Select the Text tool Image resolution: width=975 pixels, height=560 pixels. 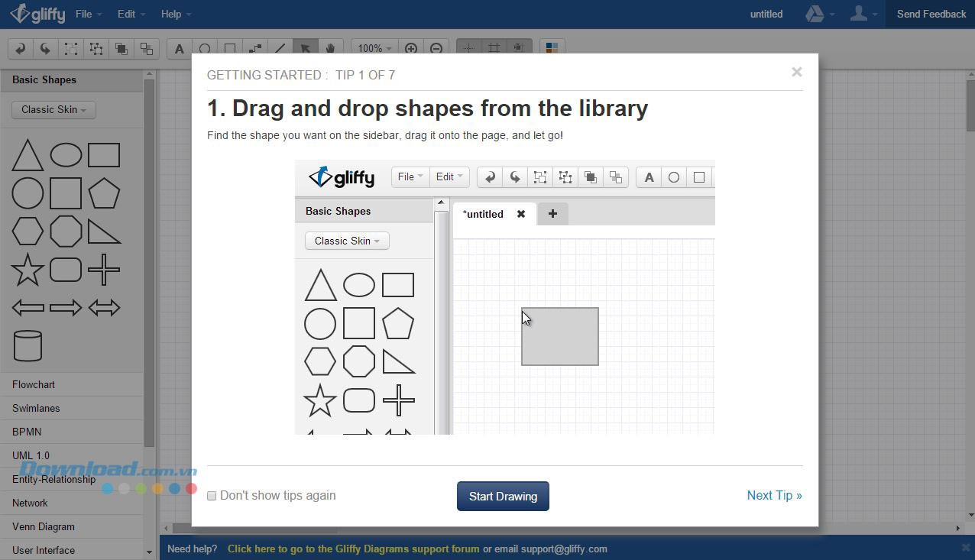click(x=179, y=48)
